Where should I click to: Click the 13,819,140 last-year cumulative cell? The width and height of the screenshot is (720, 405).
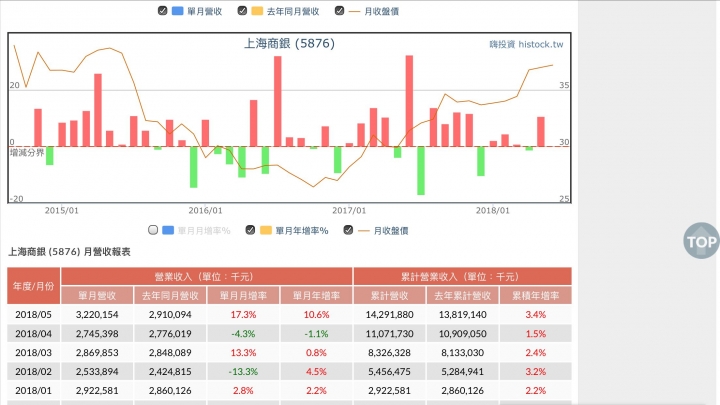pos(462,315)
